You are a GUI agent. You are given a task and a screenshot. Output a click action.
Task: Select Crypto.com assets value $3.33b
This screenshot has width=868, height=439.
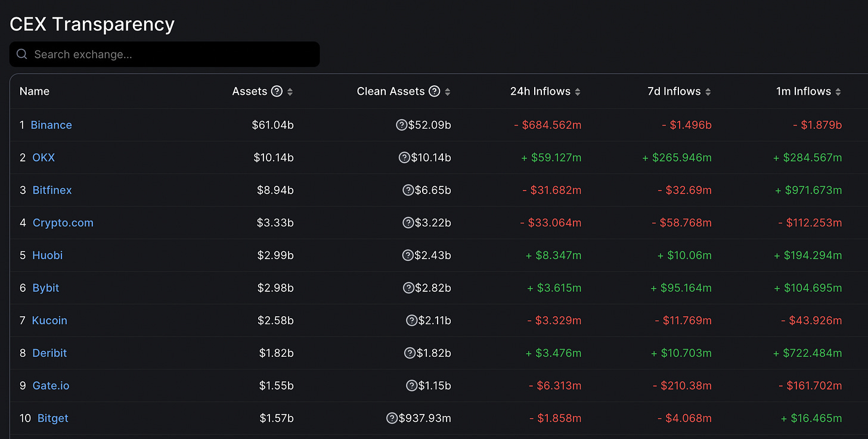(275, 223)
